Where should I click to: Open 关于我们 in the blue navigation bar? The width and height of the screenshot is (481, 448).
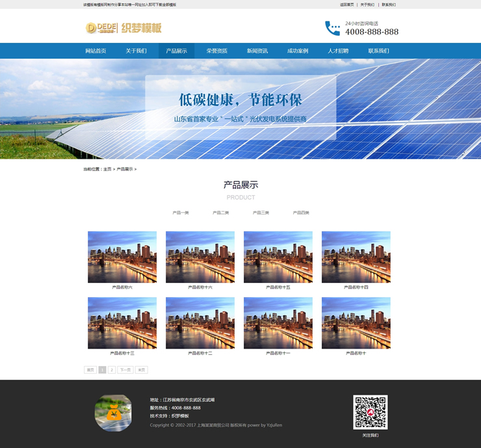pyautogui.click(x=136, y=51)
